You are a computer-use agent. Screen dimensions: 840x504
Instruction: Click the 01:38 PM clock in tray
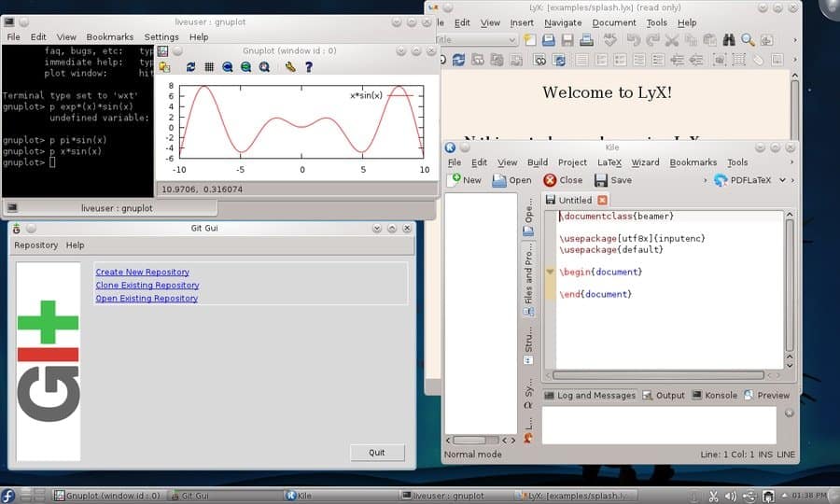(809, 496)
